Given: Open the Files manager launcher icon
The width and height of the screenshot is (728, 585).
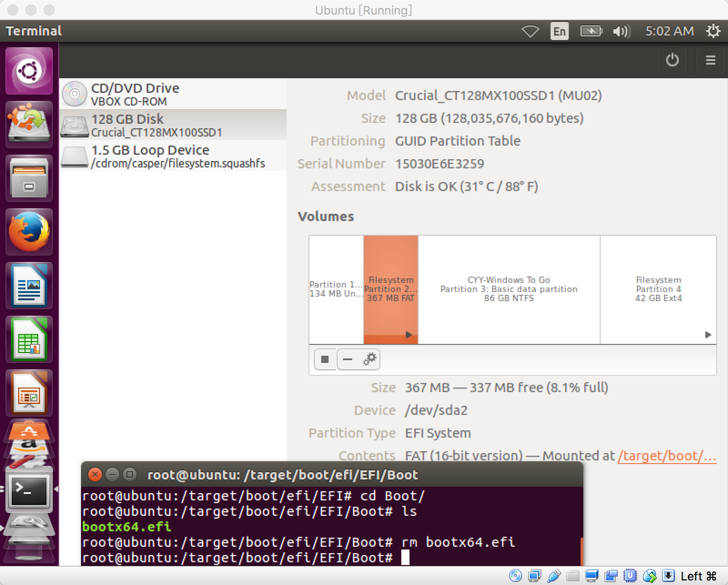Looking at the screenshot, I should click(29, 178).
